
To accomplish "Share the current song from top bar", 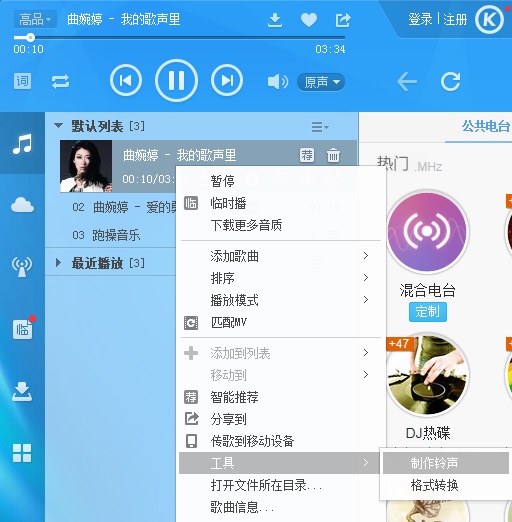I will [x=343, y=20].
